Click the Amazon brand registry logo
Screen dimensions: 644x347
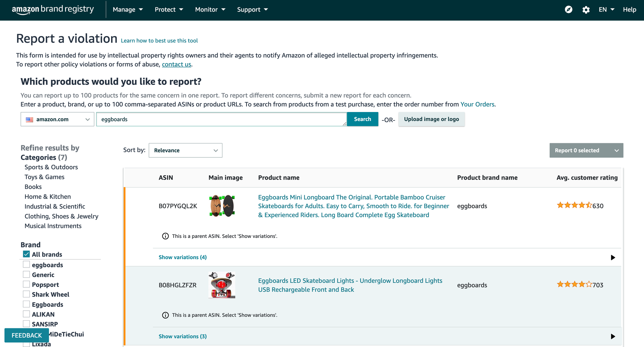point(53,9)
